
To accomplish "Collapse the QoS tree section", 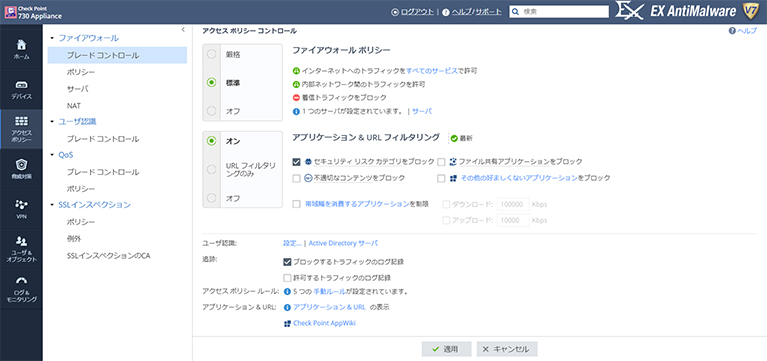I will [52, 155].
